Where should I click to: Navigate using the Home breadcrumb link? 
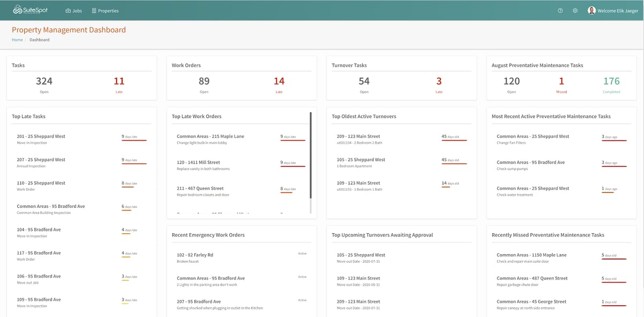point(17,39)
